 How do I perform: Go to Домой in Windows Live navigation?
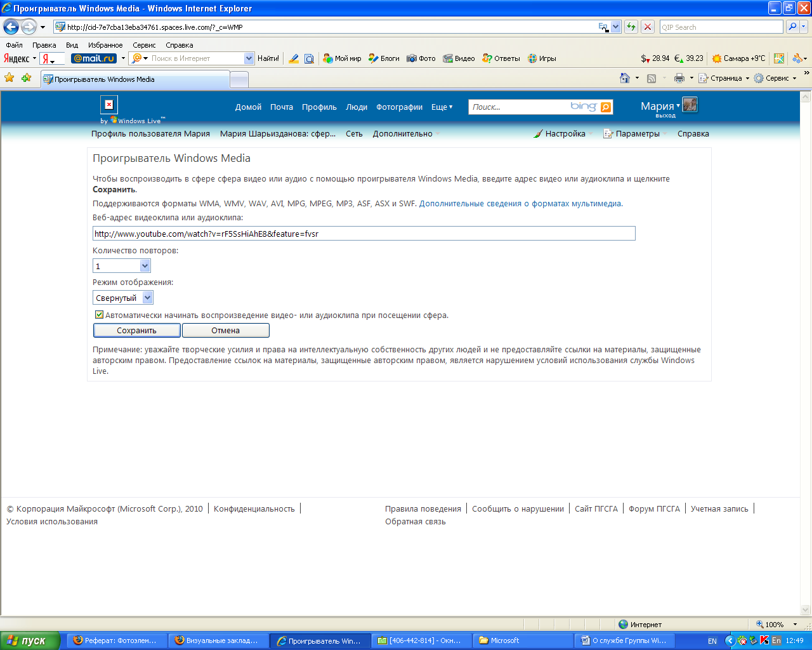pyautogui.click(x=248, y=107)
